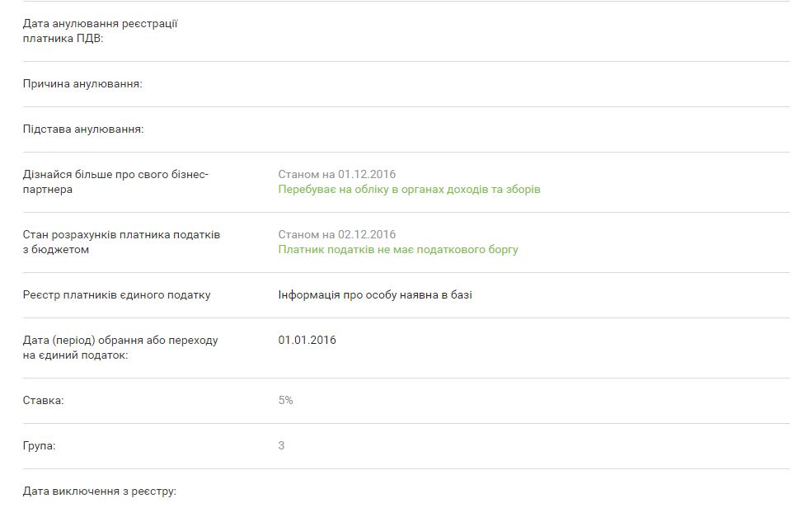Viewport: 812px width, 508px height.
Task: Click the 'Дата виключення з реєстру' label
Action: click(100, 492)
